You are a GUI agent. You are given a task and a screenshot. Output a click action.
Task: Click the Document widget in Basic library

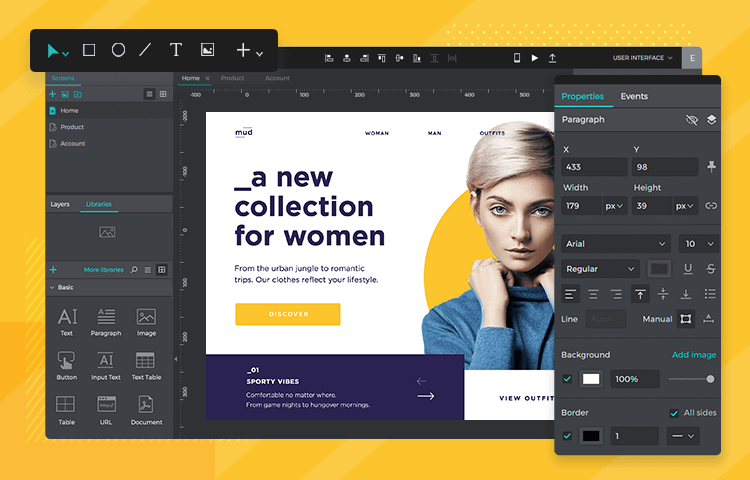(x=146, y=408)
